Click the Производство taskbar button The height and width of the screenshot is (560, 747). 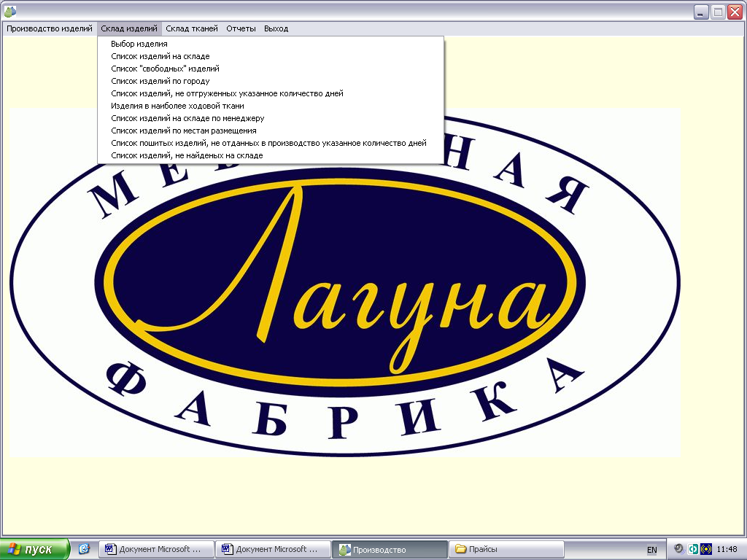pos(390,550)
